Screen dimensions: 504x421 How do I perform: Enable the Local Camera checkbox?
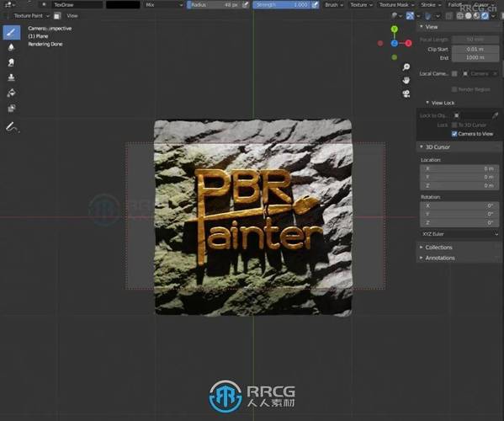[x=454, y=73]
